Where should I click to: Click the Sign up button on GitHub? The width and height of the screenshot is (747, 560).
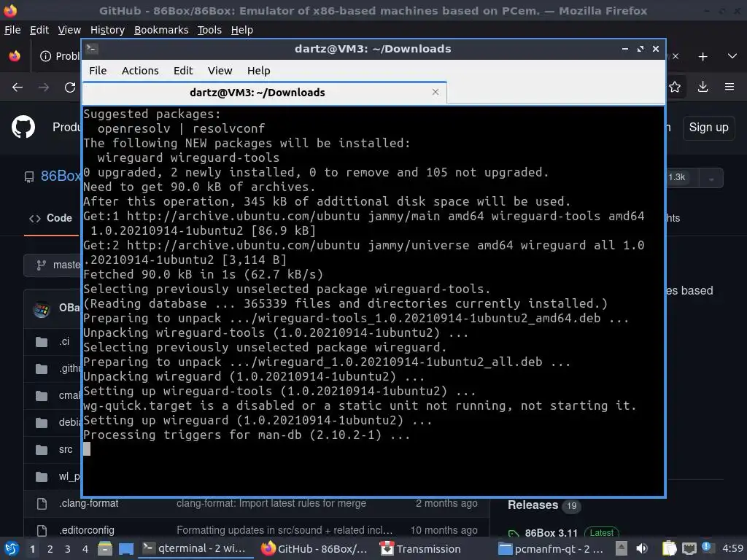tap(708, 127)
